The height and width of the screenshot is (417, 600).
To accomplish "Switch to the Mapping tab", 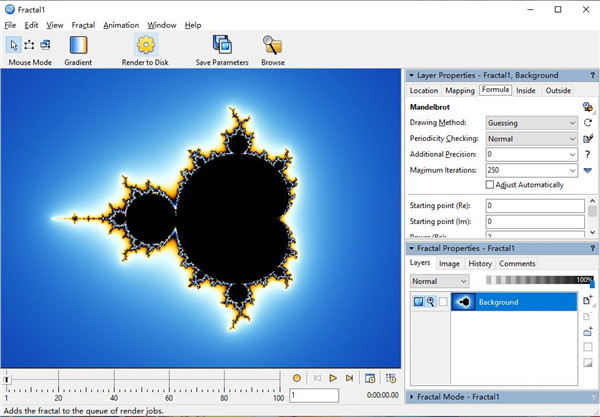I will pos(460,91).
